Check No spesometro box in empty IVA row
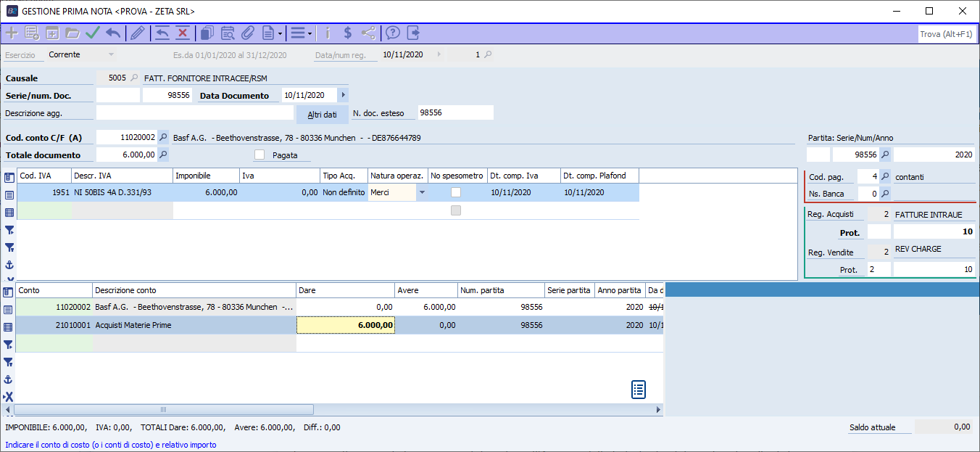 [456, 210]
